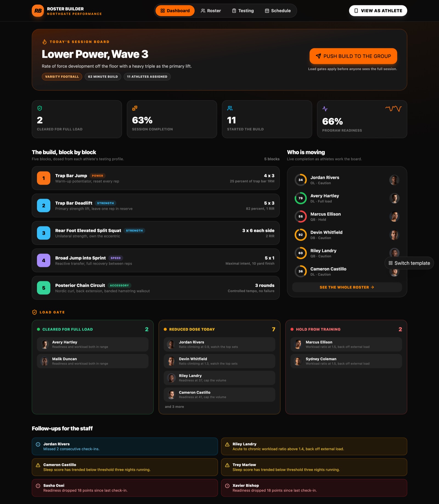439x504 pixels.
Task: Click the RB Roster Builder logo
Action: pos(38,11)
